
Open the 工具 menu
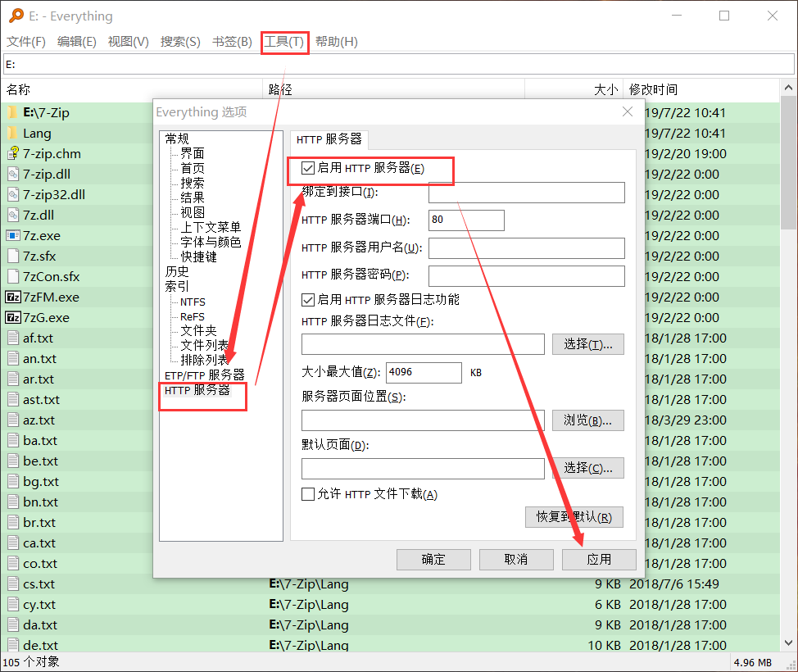click(x=283, y=41)
